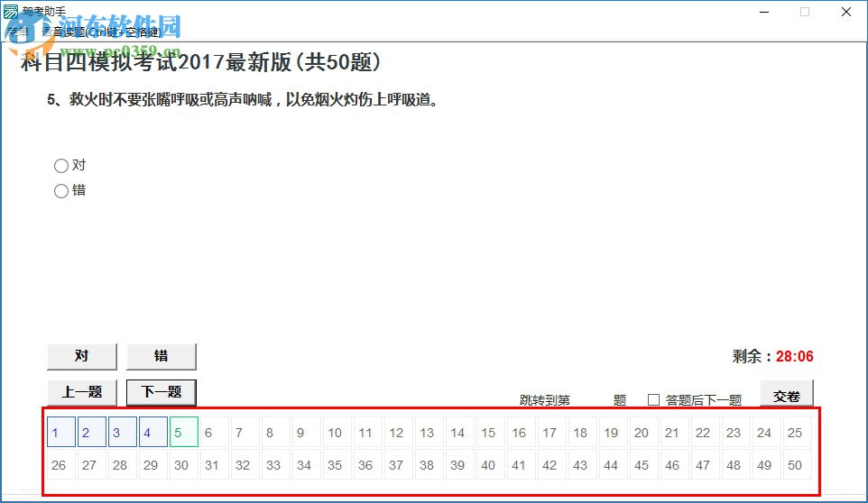Jump to question 18 tile
Image resolution: width=868 pixels, height=503 pixels.
click(x=583, y=433)
